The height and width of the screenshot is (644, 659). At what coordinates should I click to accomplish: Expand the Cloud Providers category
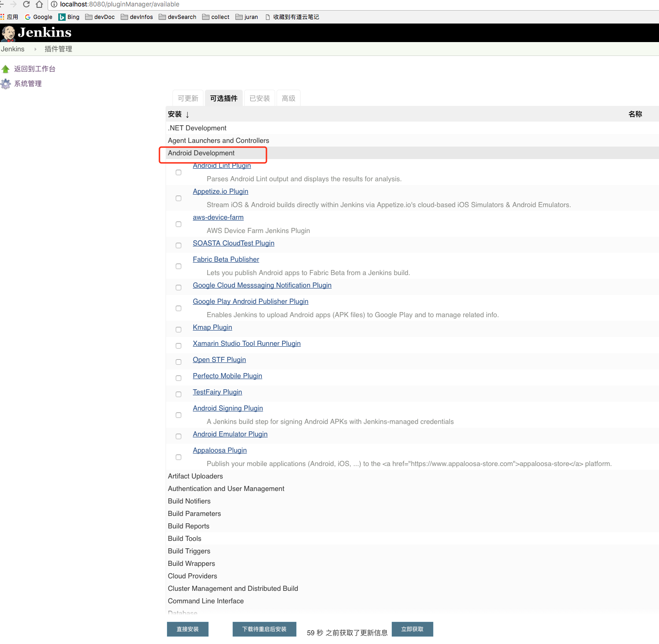coord(192,576)
